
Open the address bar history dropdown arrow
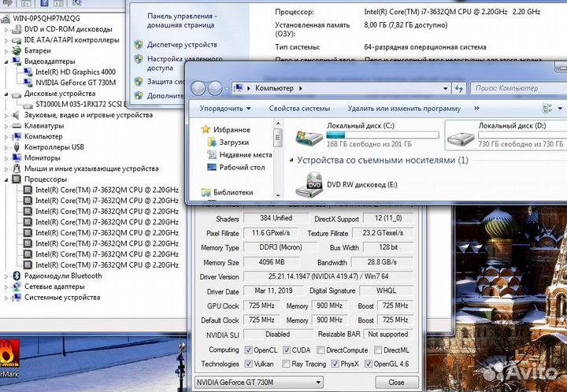[x=445, y=88]
